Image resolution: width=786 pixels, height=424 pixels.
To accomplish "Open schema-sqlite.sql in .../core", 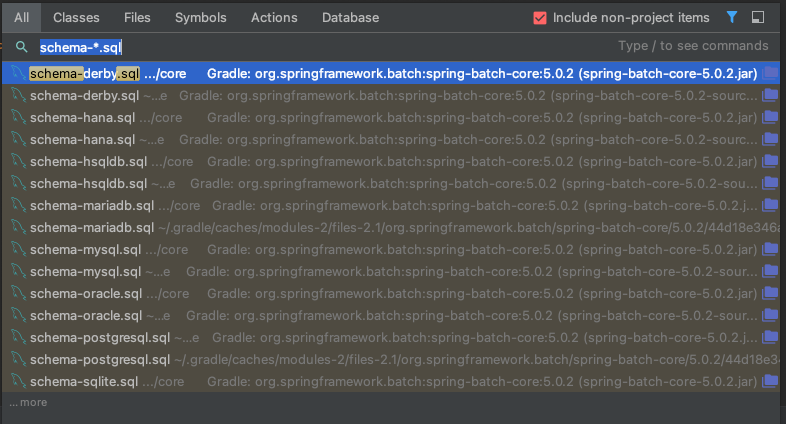I will (391, 382).
